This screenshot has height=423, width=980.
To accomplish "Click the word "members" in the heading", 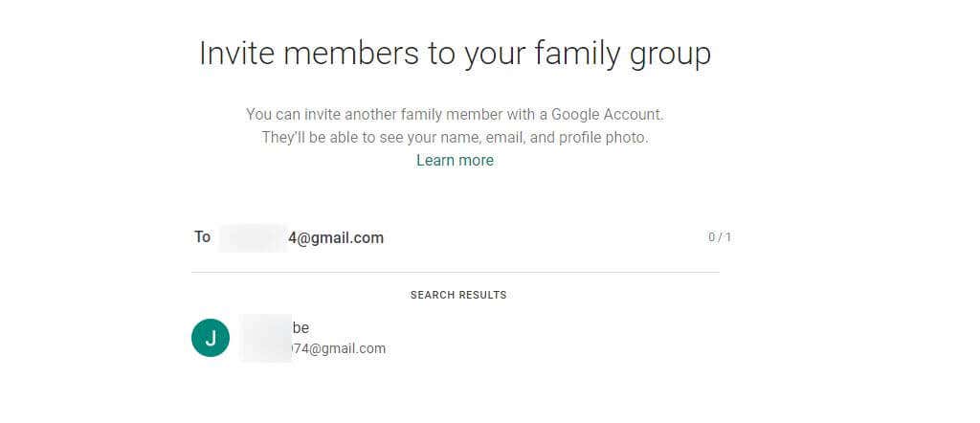I will tap(346, 54).
